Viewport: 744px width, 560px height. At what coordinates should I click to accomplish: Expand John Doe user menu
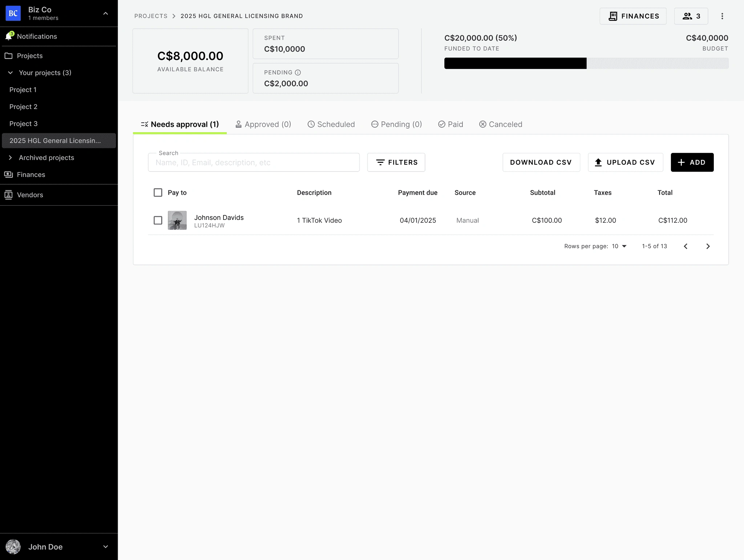coord(105,547)
